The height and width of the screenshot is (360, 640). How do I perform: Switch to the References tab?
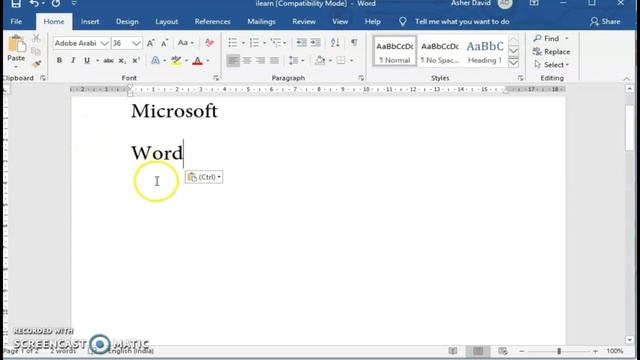[212, 22]
